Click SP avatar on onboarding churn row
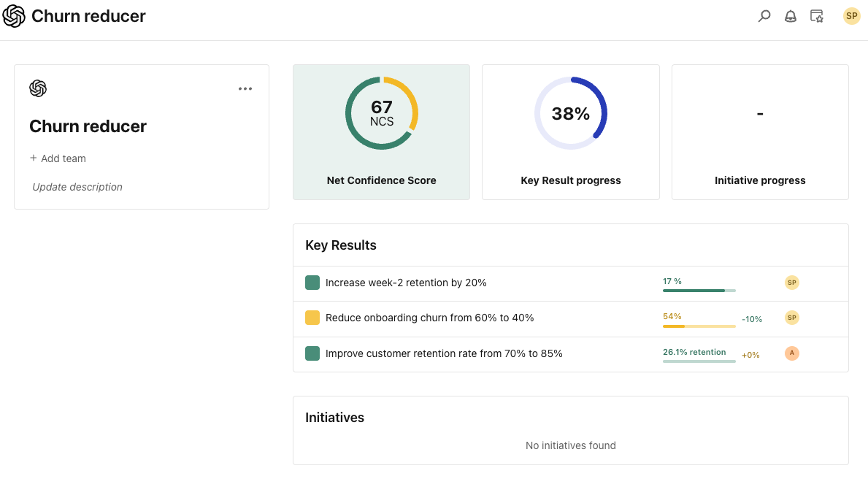This screenshot has width=868, height=479. click(x=792, y=318)
